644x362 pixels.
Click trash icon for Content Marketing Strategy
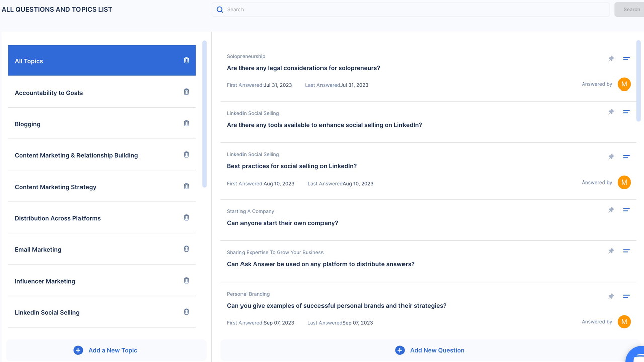[x=186, y=186]
